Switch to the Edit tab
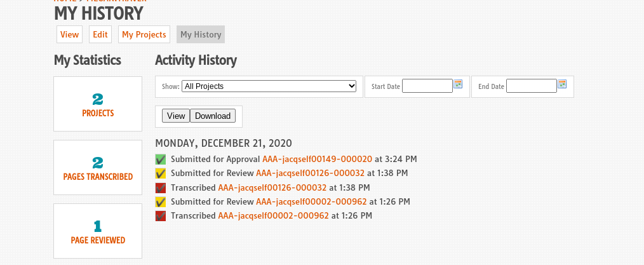644x265 pixels. [100, 35]
